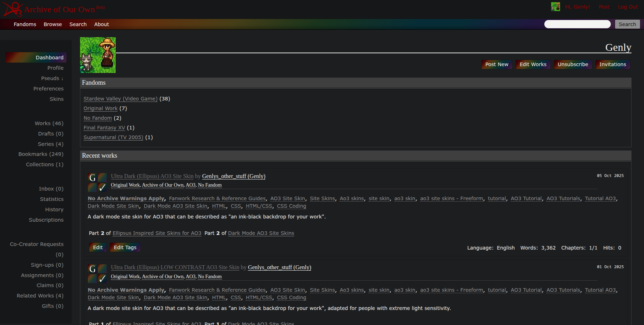Open Collections (1)
This screenshot has height=325, width=644.
tap(45, 164)
